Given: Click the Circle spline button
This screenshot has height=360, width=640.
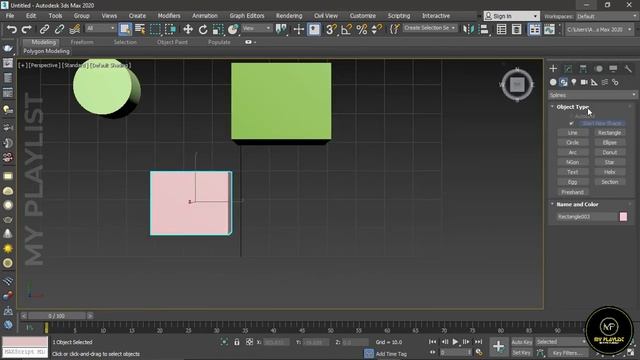Looking at the screenshot, I should [x=573, y=142].
